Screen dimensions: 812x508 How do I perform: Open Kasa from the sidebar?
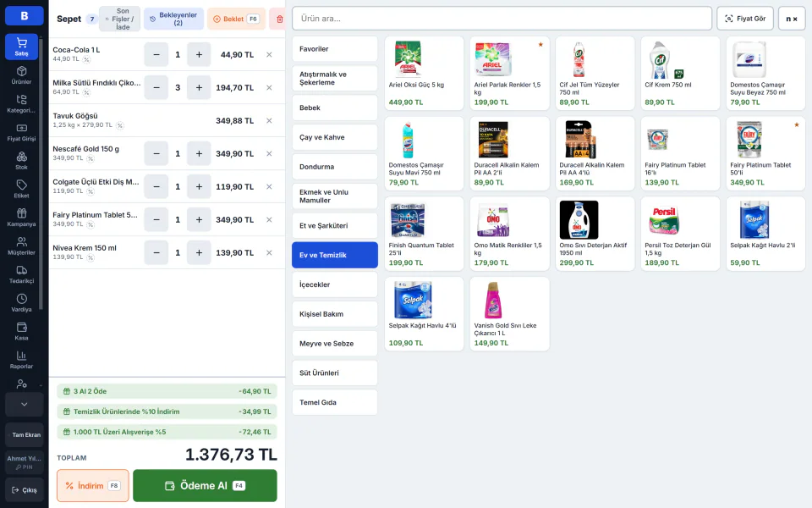(21, 332)
